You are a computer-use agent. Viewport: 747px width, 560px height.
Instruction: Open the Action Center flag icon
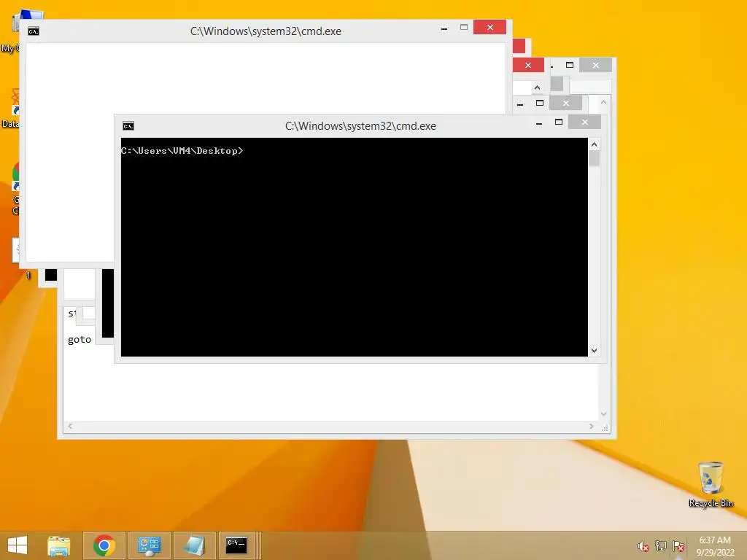[678, 546]
